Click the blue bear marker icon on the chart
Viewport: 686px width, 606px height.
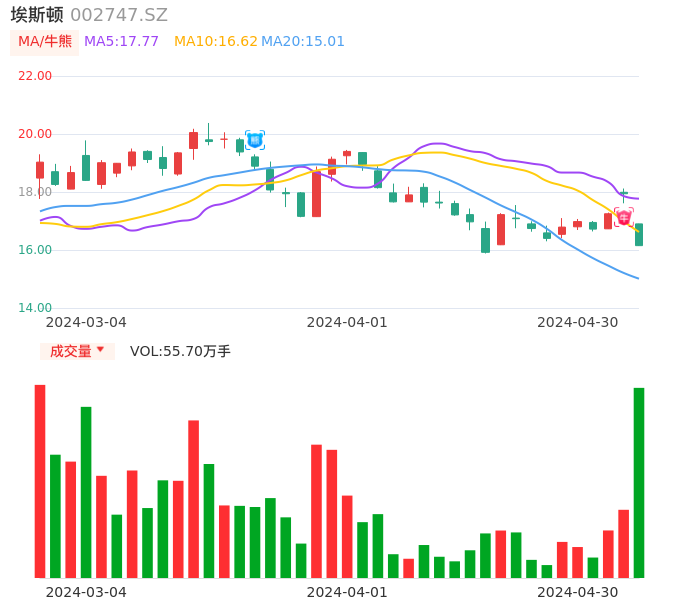click(x=255, y=140)
